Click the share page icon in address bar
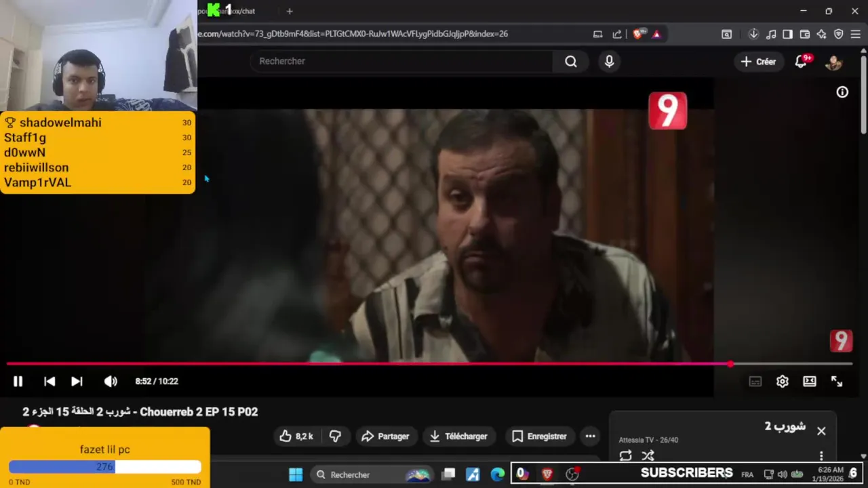The height and width of the screenshot is (488, 868). click(617, 34)
